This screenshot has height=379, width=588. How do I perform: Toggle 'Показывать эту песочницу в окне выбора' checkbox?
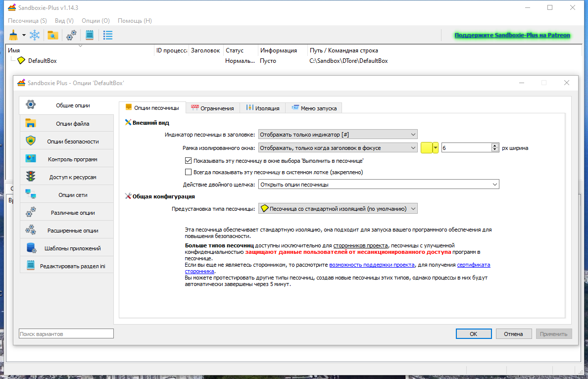click(188, 160)
